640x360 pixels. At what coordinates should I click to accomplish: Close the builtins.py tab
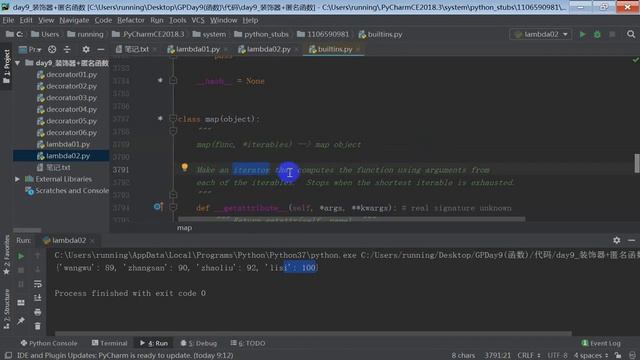point(358,49)
